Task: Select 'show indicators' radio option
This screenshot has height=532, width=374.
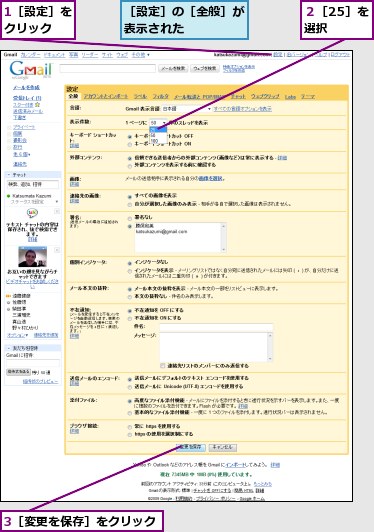Action: click(130, 271)
